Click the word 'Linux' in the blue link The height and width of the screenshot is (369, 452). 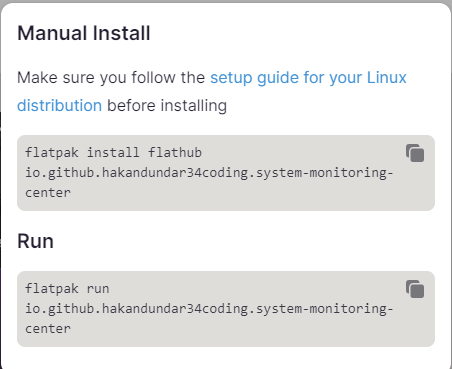pyautogui.click(x=387, y=77)
